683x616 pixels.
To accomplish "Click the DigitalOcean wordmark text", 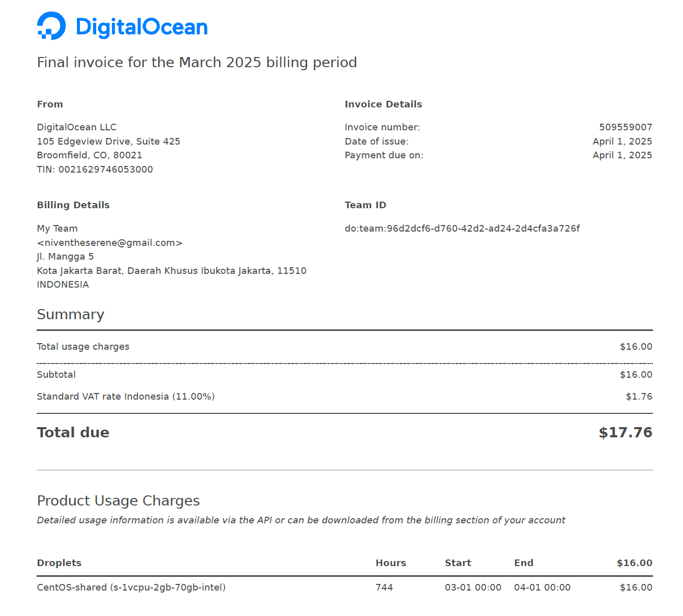I will point(141,27).
